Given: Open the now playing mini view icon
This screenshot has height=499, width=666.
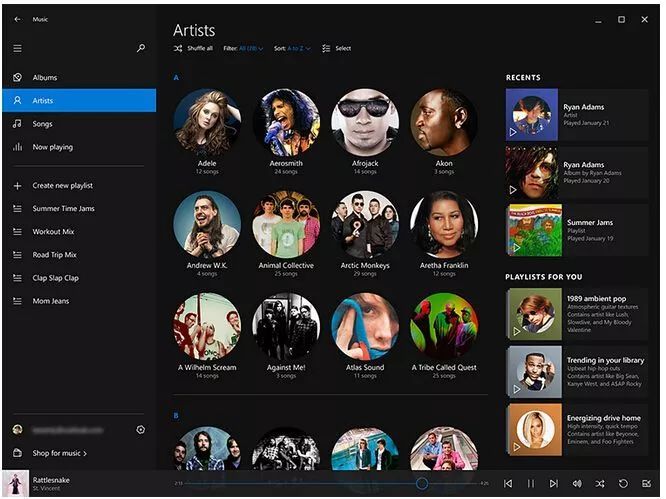Looking at the screenshot, I should tap(646, 484).
